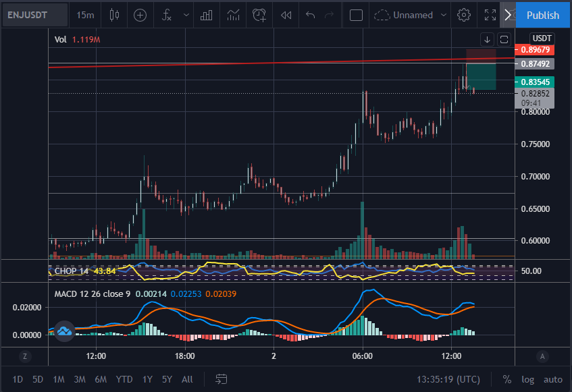The height and width of the screenshot is (392, 572).
Task: Set date range to 6M
Action: coord(101,379)
